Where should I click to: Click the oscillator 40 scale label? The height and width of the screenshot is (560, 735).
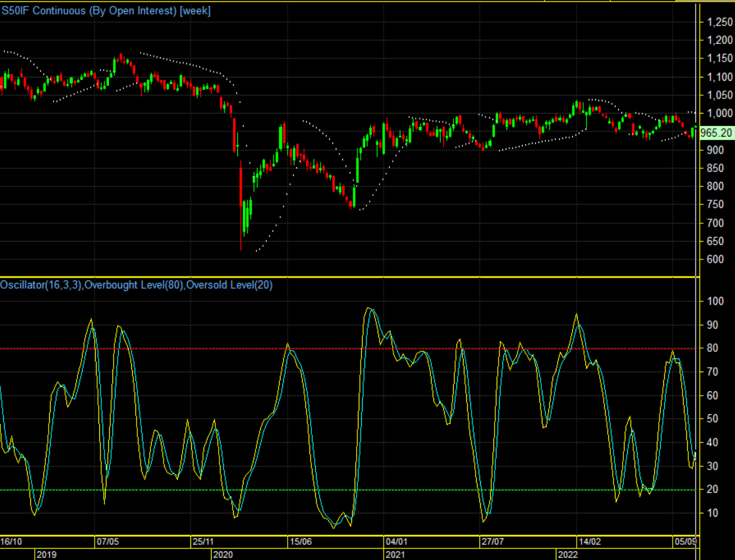coord(713,442)
